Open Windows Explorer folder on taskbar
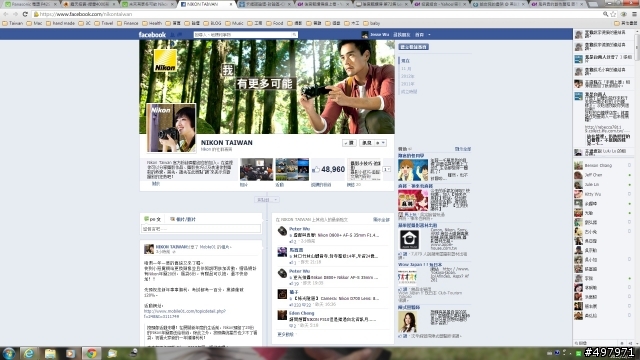 (50, 353)
